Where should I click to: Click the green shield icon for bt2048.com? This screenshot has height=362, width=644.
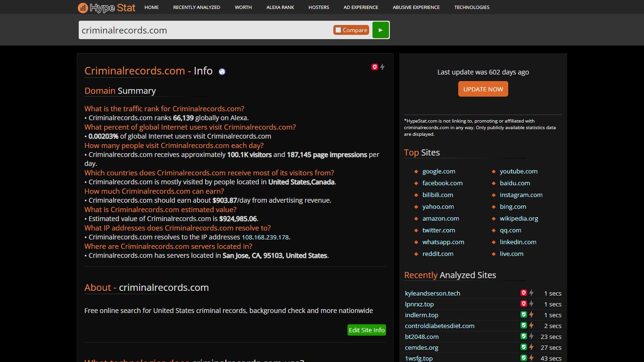point(523,336)
